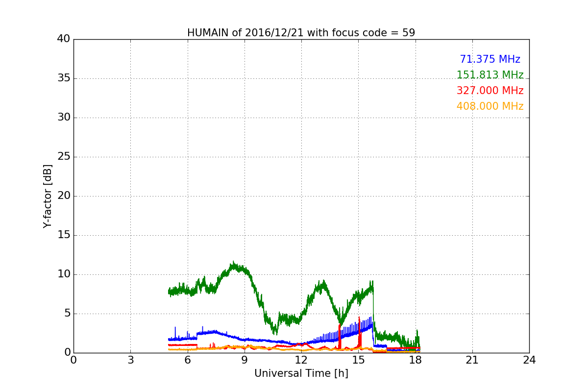Click y-axis tick label 10
The image size is (588, 392).
64,274
